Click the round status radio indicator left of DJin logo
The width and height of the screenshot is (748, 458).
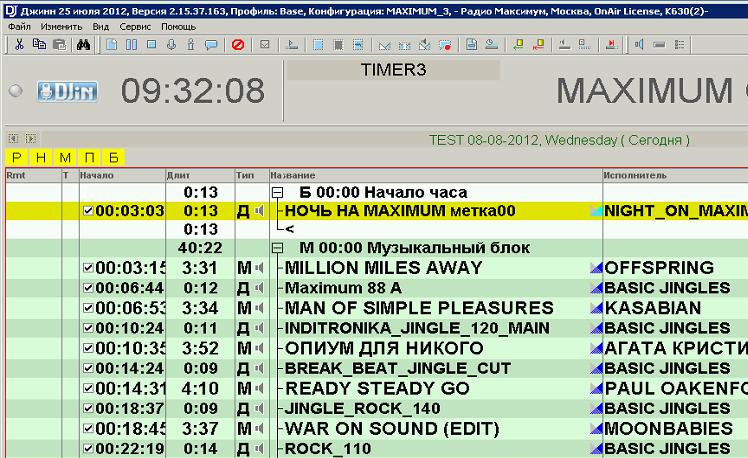tap(16, 90)
